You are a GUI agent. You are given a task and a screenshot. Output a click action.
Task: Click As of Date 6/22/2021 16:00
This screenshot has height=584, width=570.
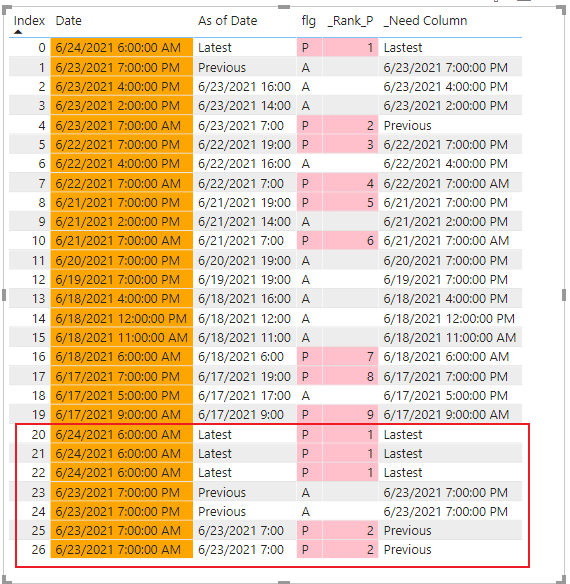244,164
